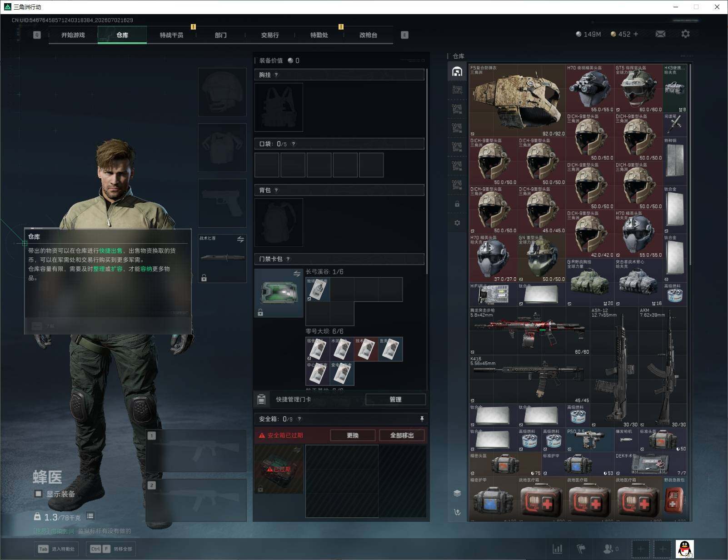Switch to the 改枪台 tab
The width and height of the screenshot is (728, 560).
click(368, 35)
